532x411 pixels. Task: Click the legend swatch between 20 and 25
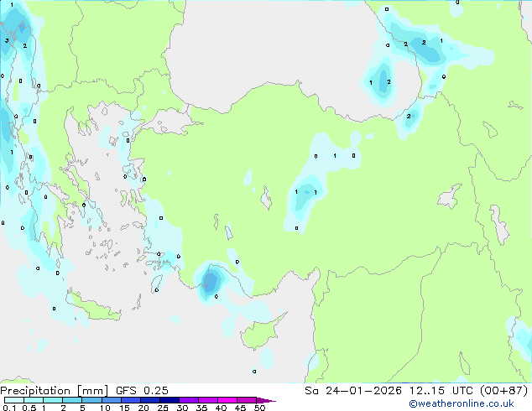tap(150, 400)
